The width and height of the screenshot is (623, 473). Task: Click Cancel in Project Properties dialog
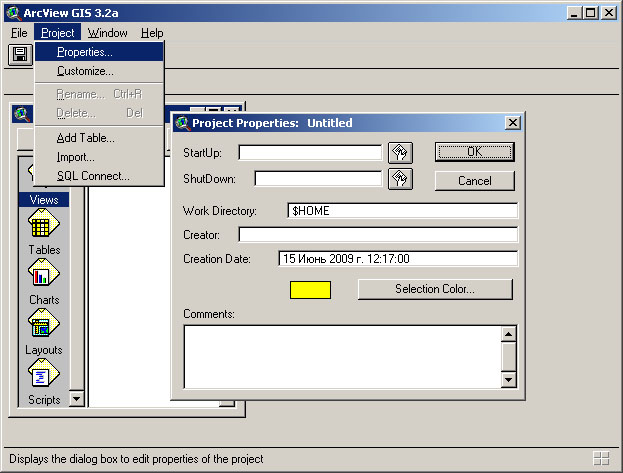474,181
